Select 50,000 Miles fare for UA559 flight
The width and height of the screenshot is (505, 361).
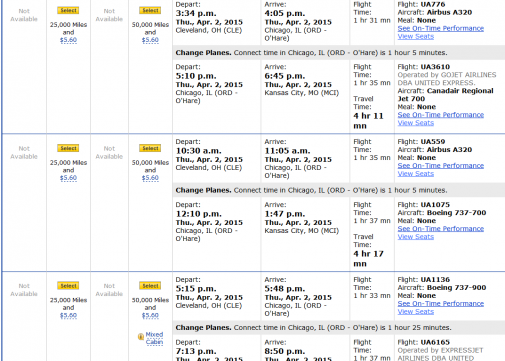(150, 148)
